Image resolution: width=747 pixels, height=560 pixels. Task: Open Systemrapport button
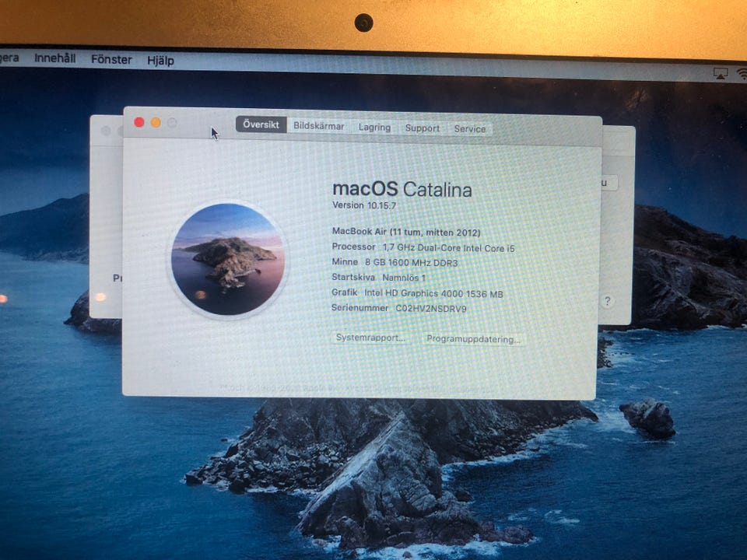coord(370,338)
